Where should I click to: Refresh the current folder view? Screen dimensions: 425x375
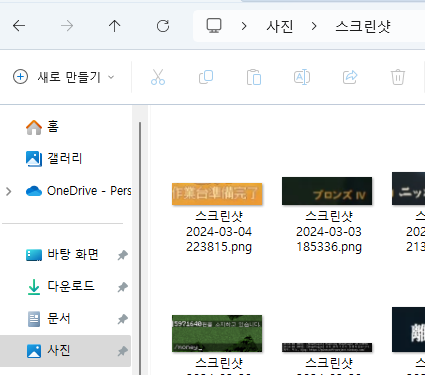coord(163,26)
